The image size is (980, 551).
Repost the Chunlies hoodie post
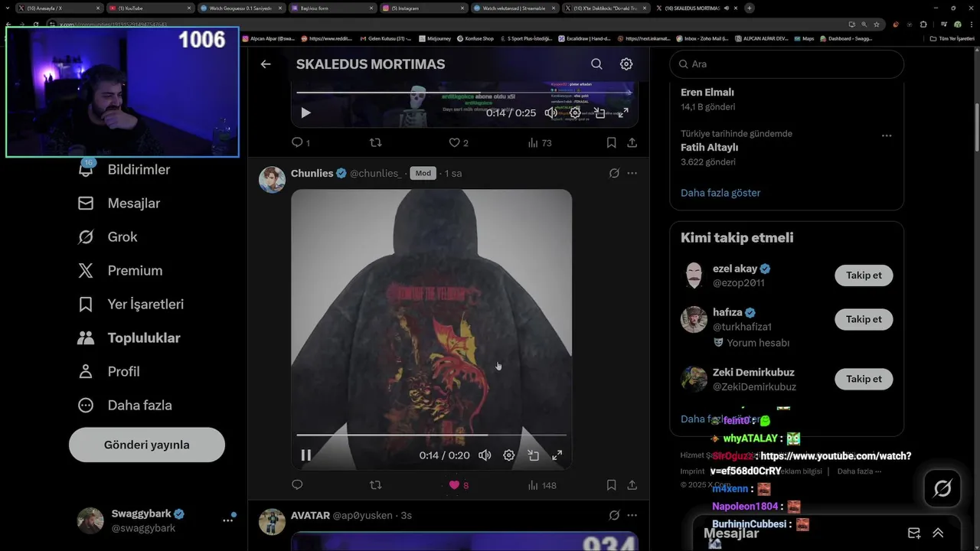[375, 485]
